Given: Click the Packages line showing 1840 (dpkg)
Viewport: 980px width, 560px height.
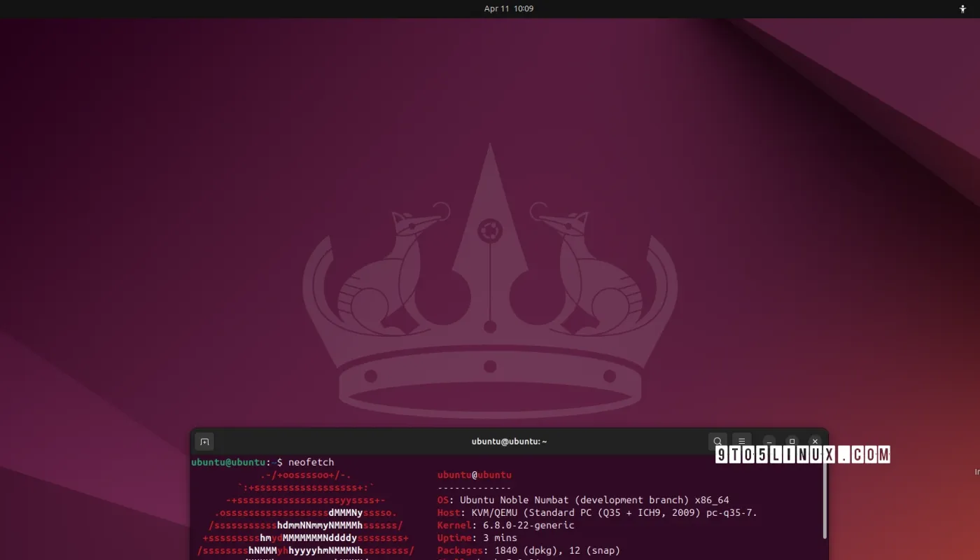Looking at the screenshot, I should 529,550.
